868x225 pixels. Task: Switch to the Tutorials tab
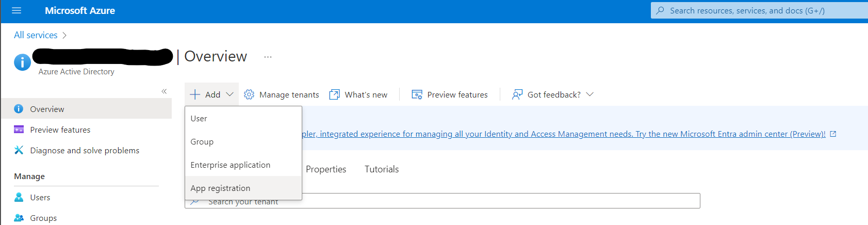(x=381, y=169)
